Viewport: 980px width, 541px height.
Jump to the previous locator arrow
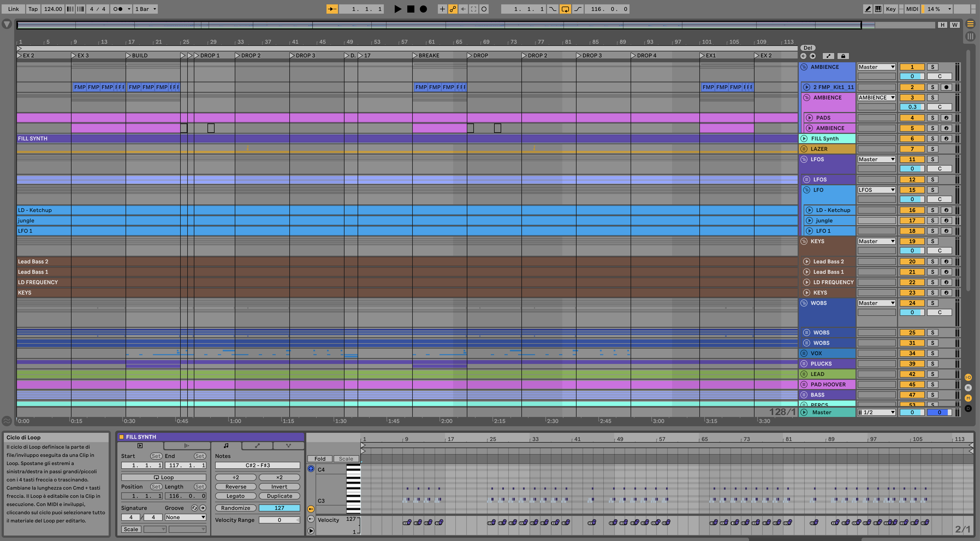point(803,56)
